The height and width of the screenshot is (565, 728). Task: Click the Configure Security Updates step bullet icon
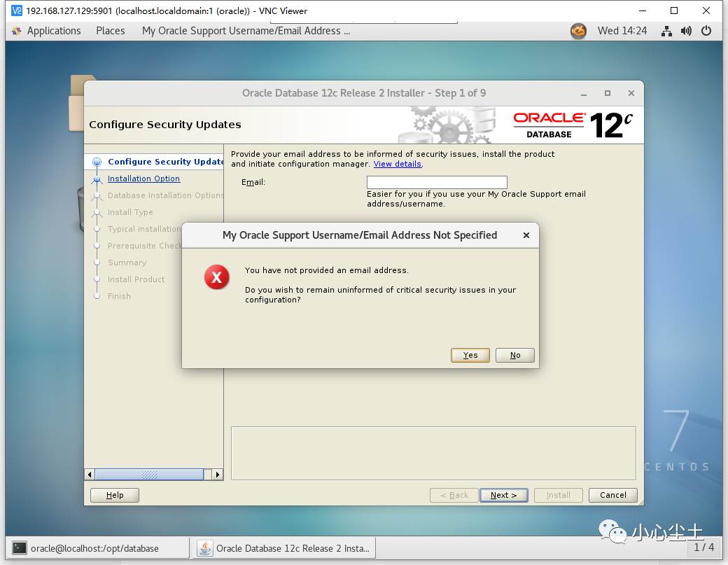(97, 162)
